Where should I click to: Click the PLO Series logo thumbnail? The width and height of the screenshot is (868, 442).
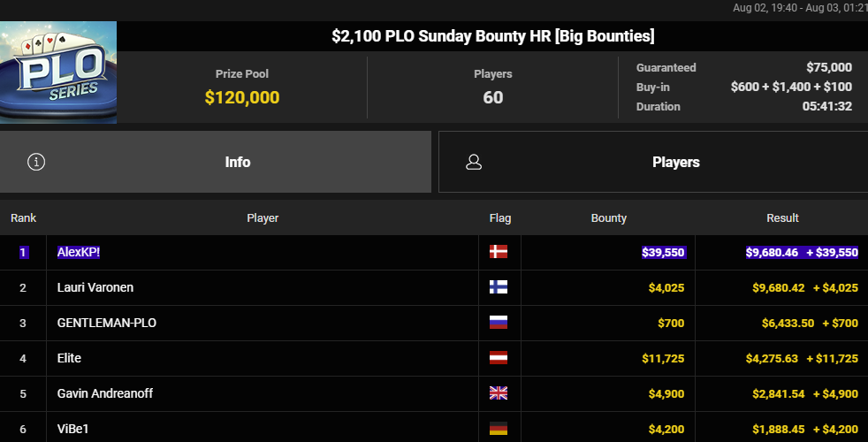(x=58, y=72)
